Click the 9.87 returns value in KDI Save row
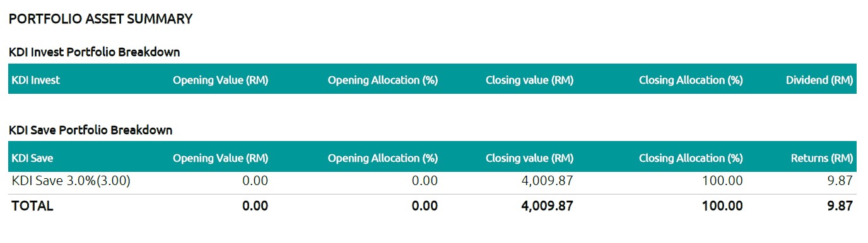Image resolution: width=868 pixels, height=243 pixels. coord(841,181)
